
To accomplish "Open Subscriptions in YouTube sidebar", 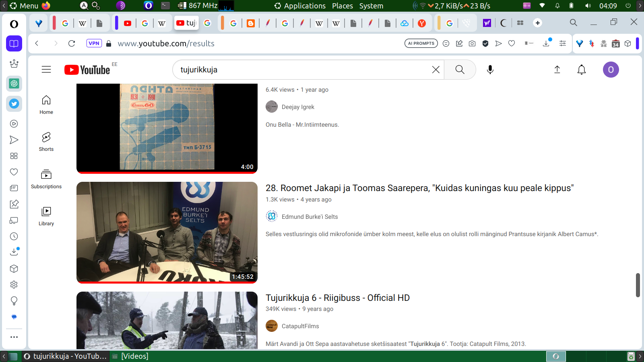I will click(x=46, y=179).
